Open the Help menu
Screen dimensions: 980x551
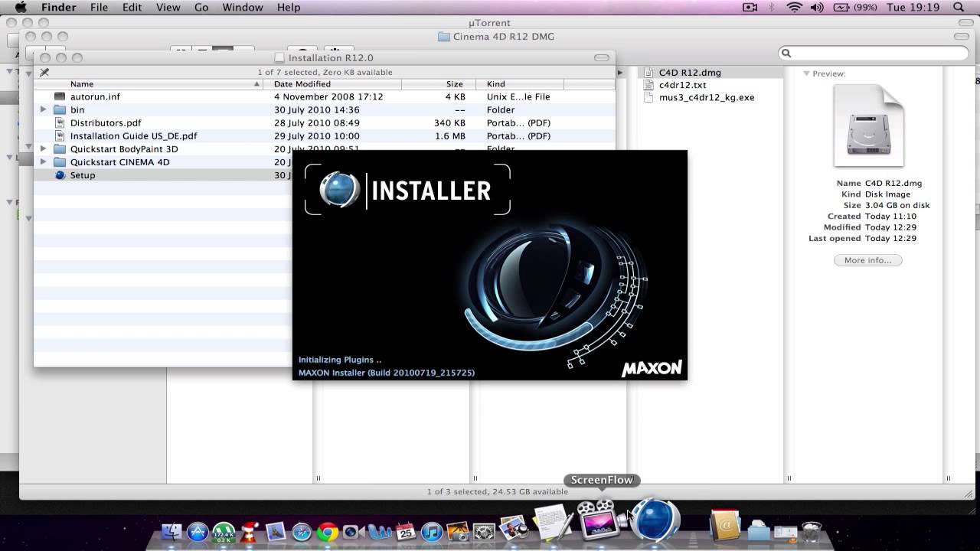(289, 7)
